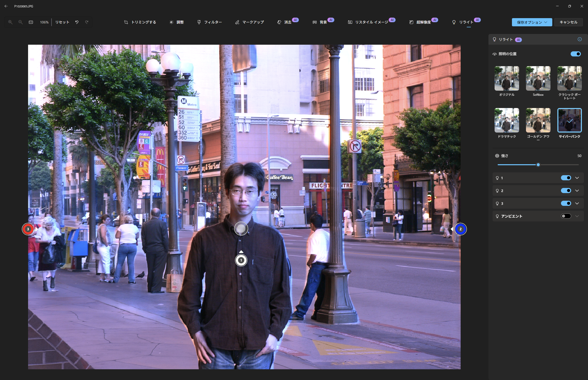Screen dimensions: 588x380
Task: Click the リセット zoom button
Action: (x=62, y=22)
